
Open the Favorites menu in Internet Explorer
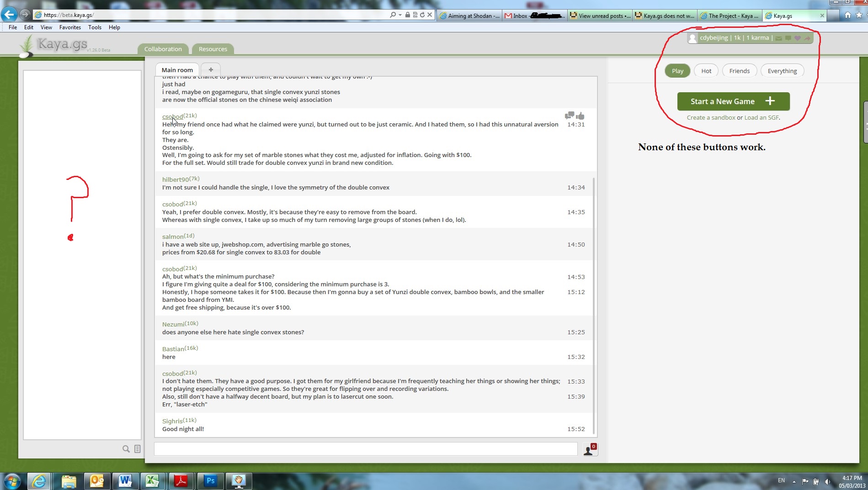[x=69, y=27]
